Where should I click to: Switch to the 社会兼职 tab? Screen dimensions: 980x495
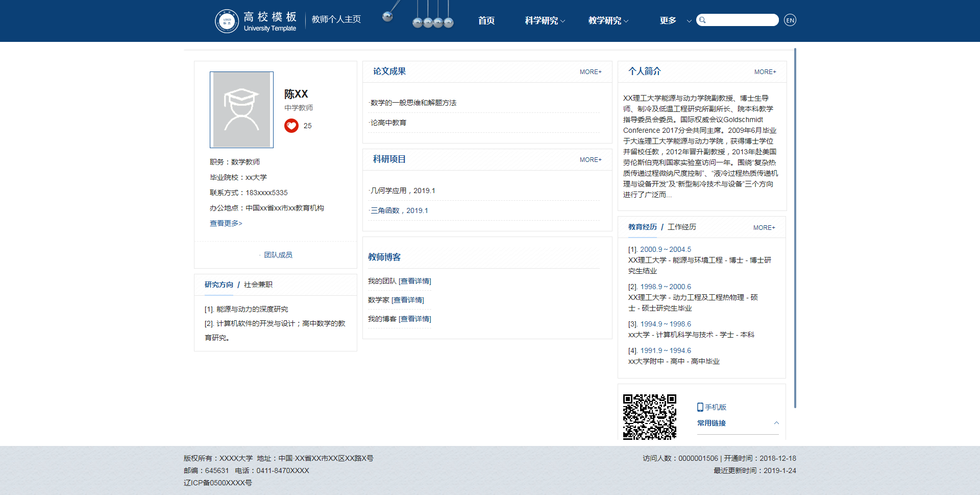click(257, 285)
